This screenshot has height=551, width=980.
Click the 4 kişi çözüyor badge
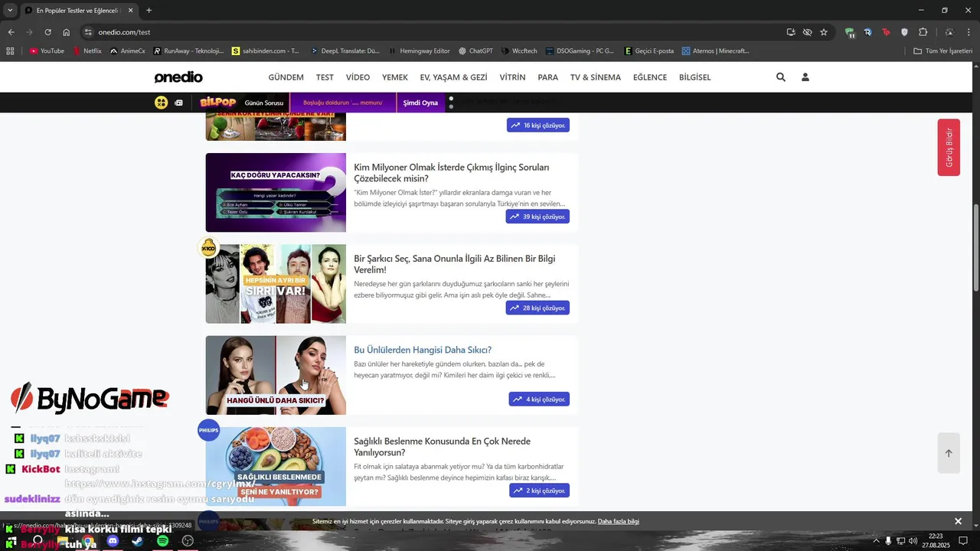point(539,399)
